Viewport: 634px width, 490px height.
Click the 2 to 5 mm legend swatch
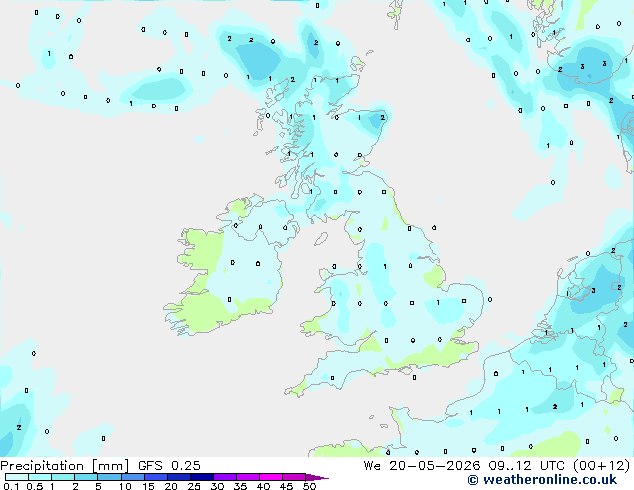pyautogui.click(x=86, y=477)
